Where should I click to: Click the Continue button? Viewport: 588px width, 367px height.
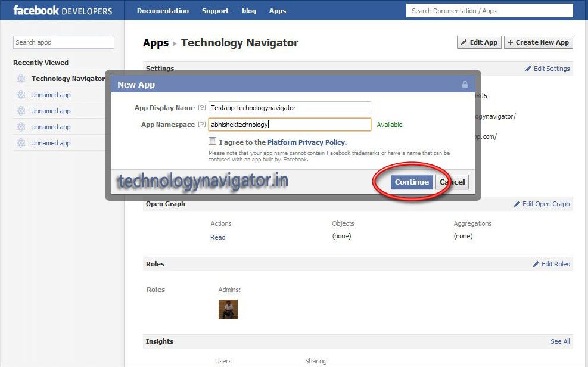point(412,182)
